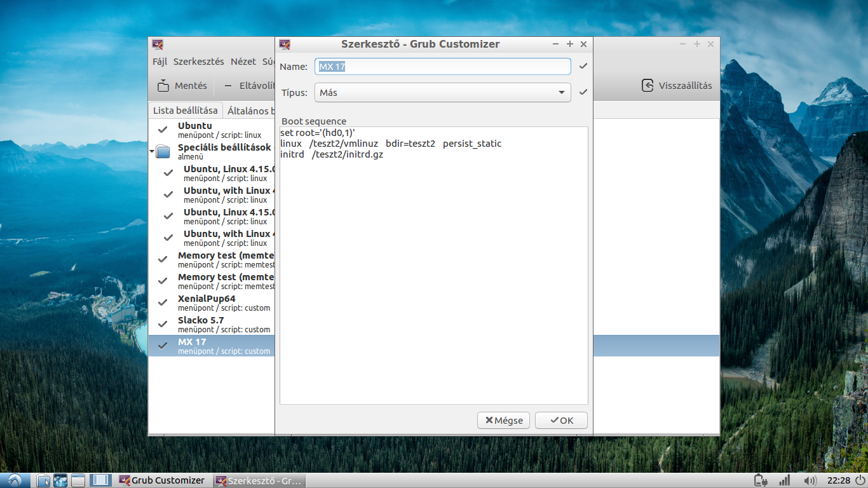Open the Típus dropdown showing Más
The image size is (868, 488).
[x=443, y=92]
